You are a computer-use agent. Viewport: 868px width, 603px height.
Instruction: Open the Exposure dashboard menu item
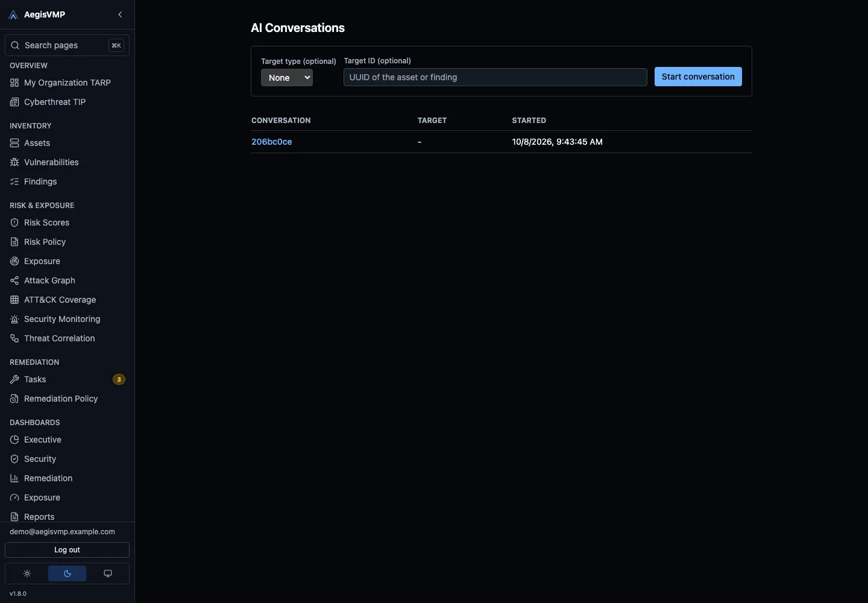pos(67,497)
